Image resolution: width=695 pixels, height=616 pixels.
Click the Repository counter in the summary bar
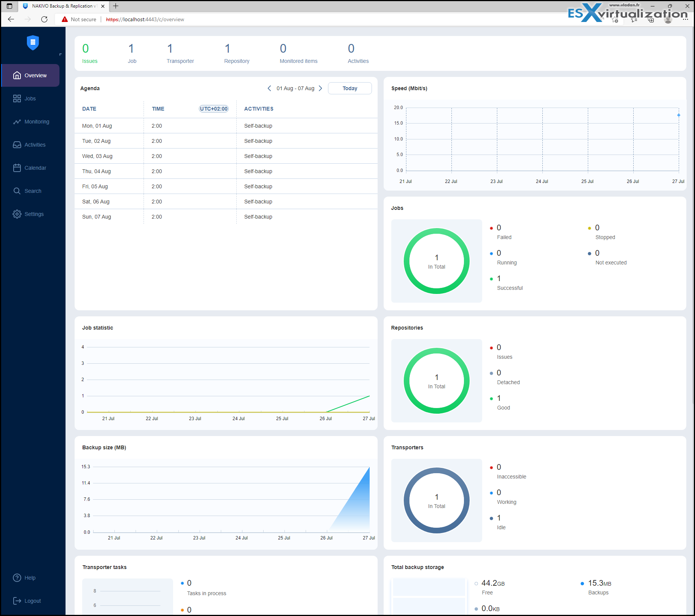coord(237,53)
